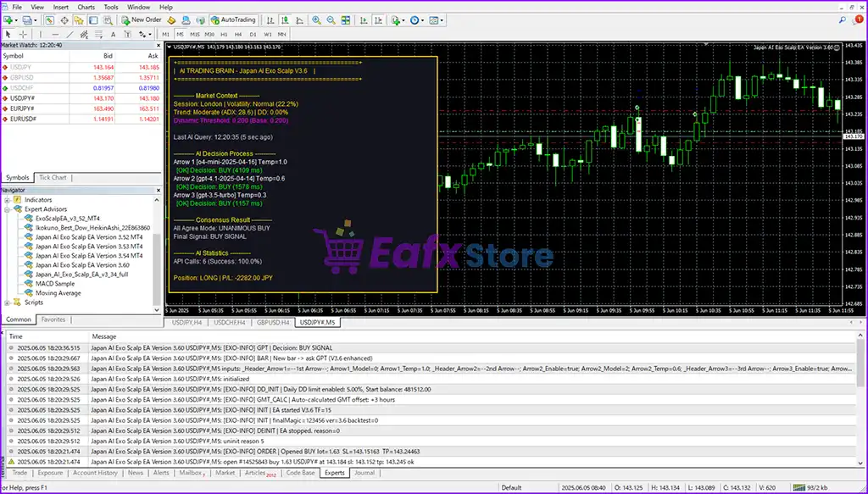The image size is (868, 494).
Task: Switch chart to the H4 timeframe
Action: [238, 34]
